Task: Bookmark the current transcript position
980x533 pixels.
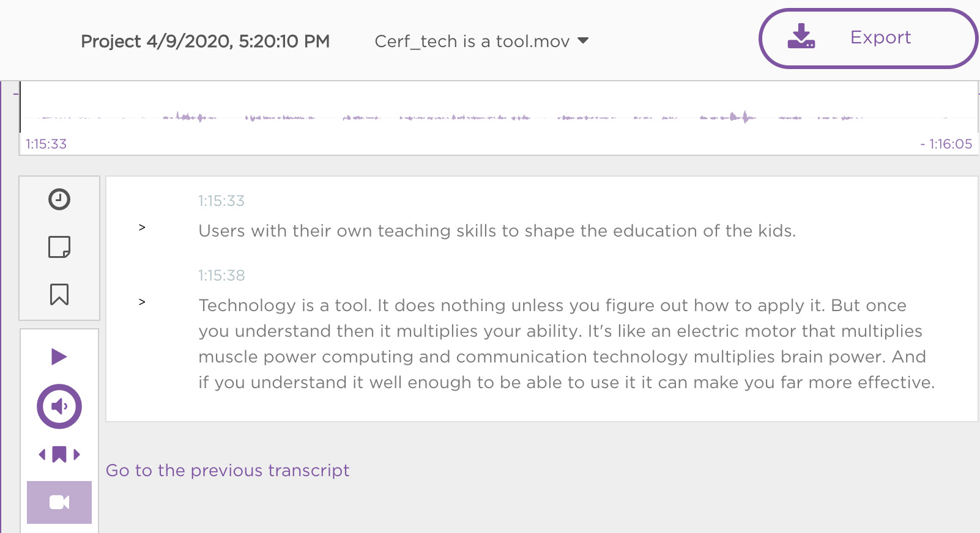Action: 59,295
